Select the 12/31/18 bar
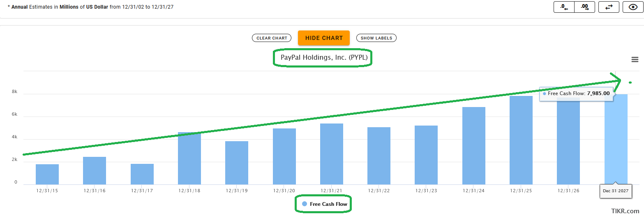The width and height of the screenshot is (644, 219). pyautogui.click(x=189, y=158)
